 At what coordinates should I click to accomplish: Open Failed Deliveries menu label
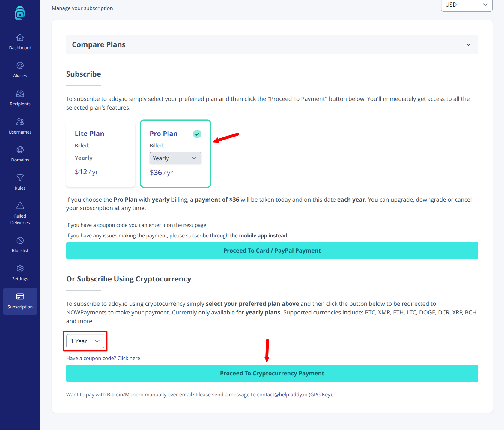[20, 219]
